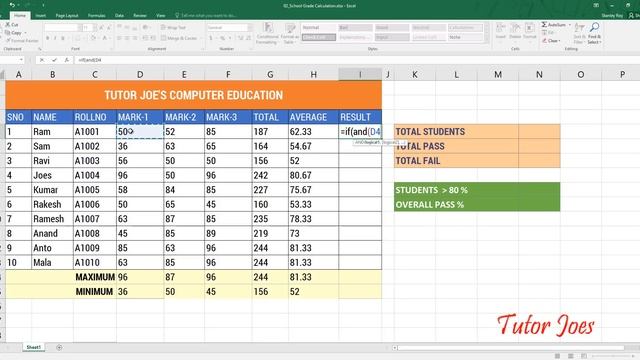Switch to the Insert tab
Viewport: 640px width, 360px height.
tap(40, 16)
